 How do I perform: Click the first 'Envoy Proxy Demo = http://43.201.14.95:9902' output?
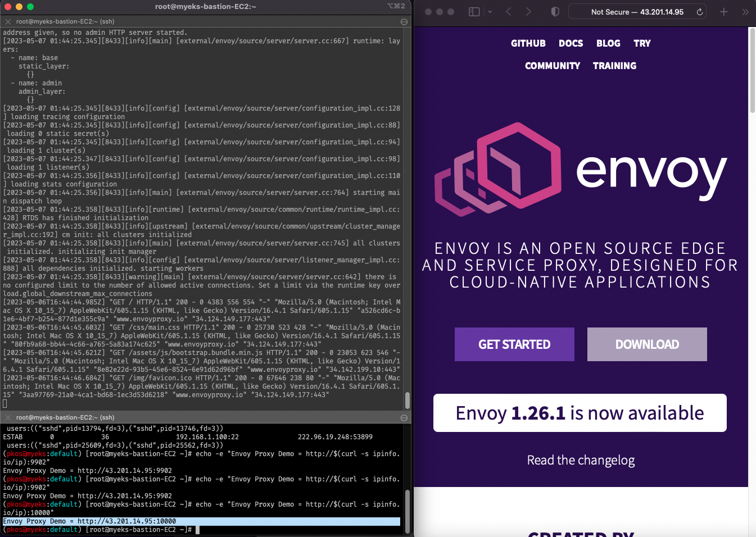[88, 471]
